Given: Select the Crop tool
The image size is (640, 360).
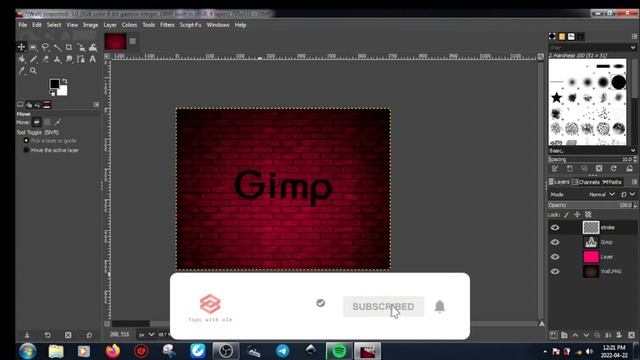Looking at the screenshot, I should [x=69, y=47].
